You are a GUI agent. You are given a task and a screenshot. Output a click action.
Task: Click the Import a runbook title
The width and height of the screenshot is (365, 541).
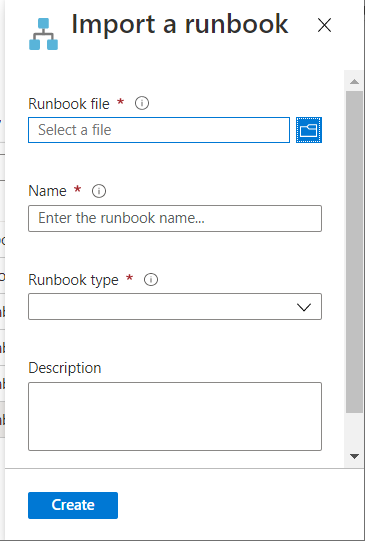[179, 24]
